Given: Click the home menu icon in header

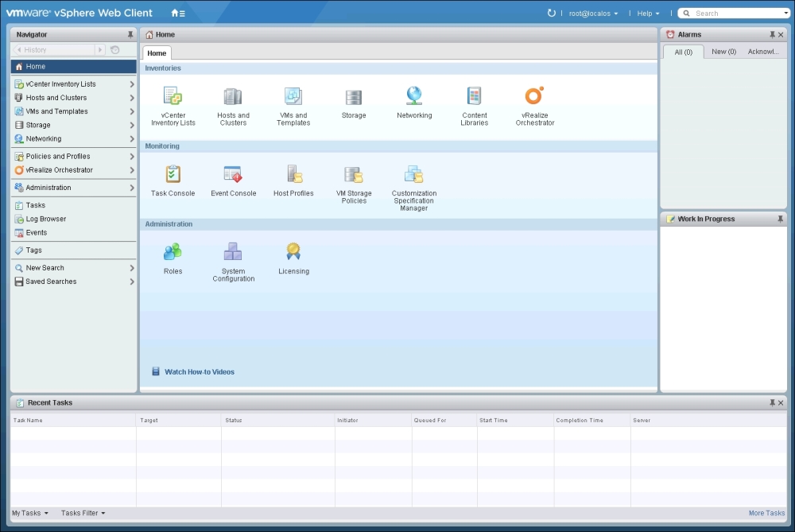Looking at the screenshot, I should (x=178, y=14).
